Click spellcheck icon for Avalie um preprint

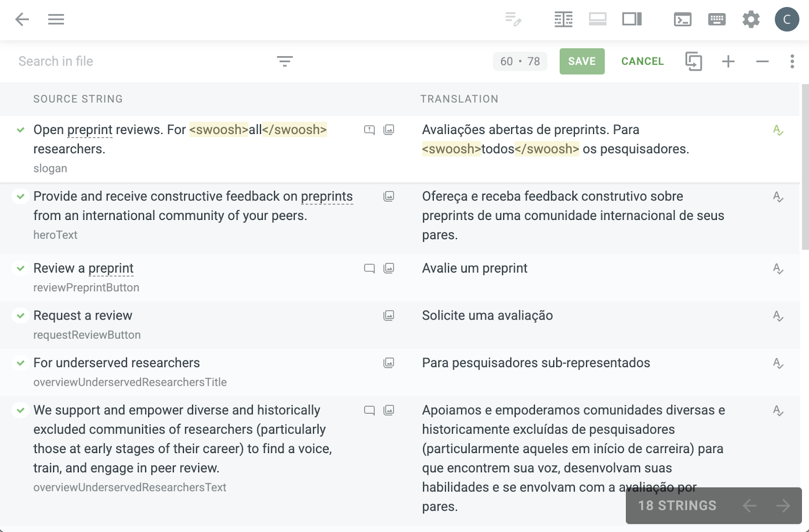click(778, 269)
